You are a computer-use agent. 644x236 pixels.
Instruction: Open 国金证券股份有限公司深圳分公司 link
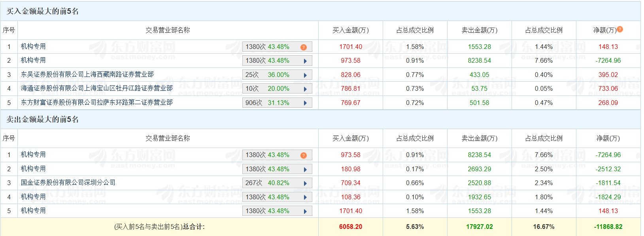click(x=68, y=183)
